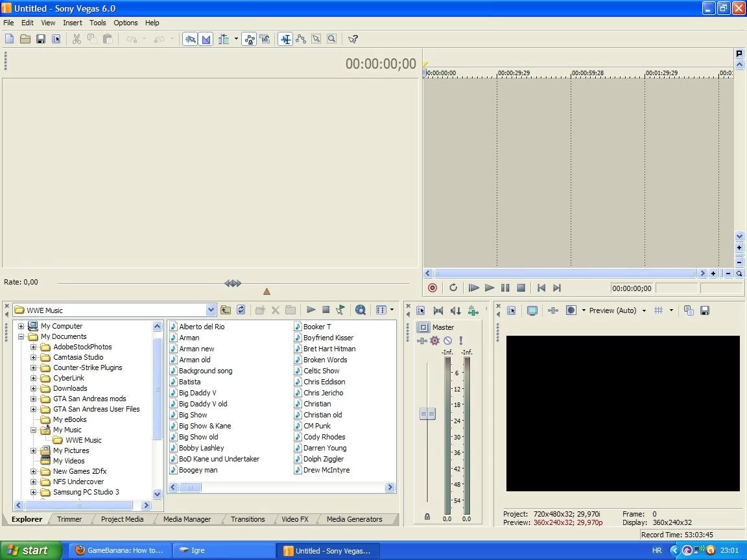Solo the Master bus
Screen dimensions: 747x560
click(x=460, y=340)
